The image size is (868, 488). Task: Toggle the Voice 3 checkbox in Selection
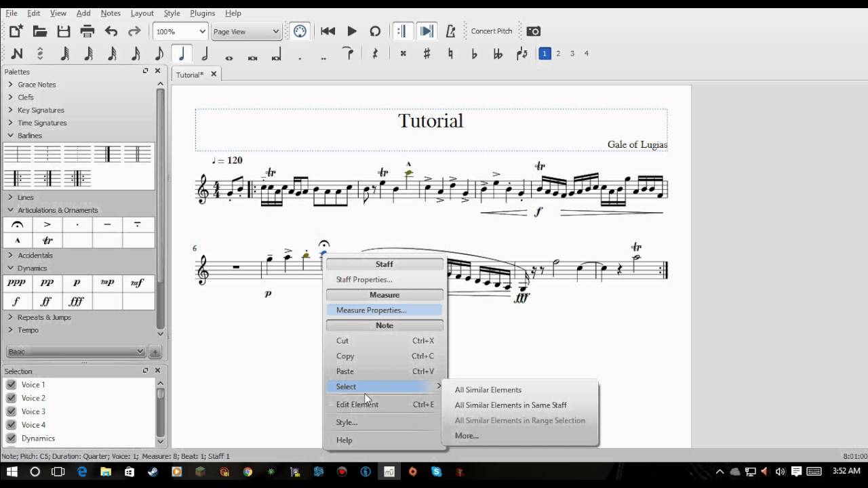click(12, 411)
